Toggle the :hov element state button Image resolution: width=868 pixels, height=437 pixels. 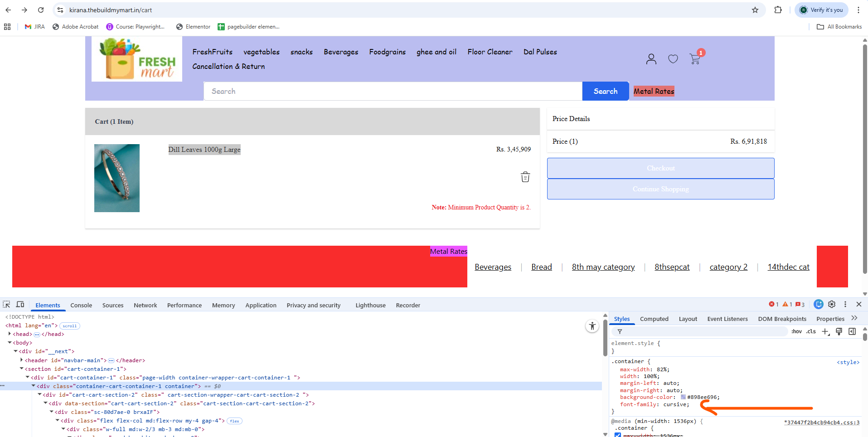click(x=796, y=331)
